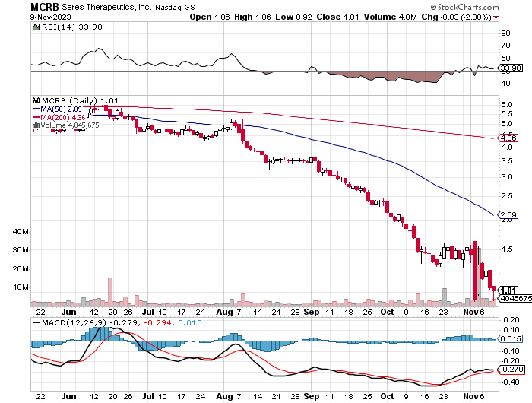Click the Volume bars legend icon

tap(36, 125)
